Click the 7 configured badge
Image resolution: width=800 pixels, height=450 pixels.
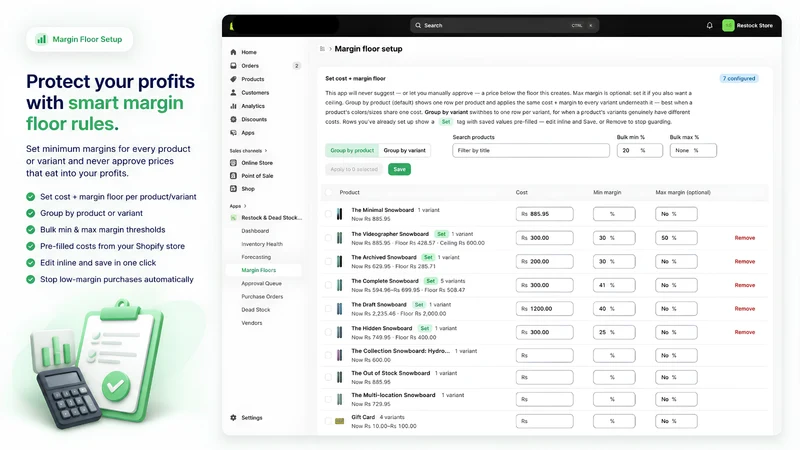click(x=739, y=79)
